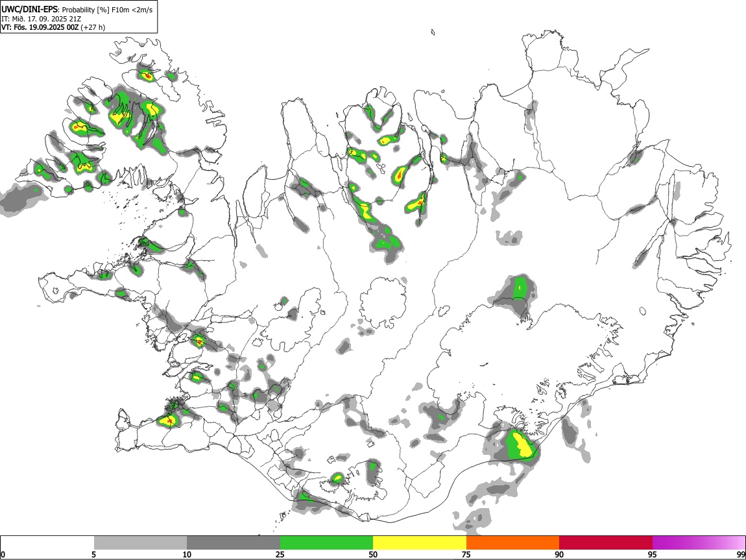This screenshot has width=746, height=560.
Task: Click the red 90-95% legend swatch
Action: pyautogui.click(x=606, y=542)
